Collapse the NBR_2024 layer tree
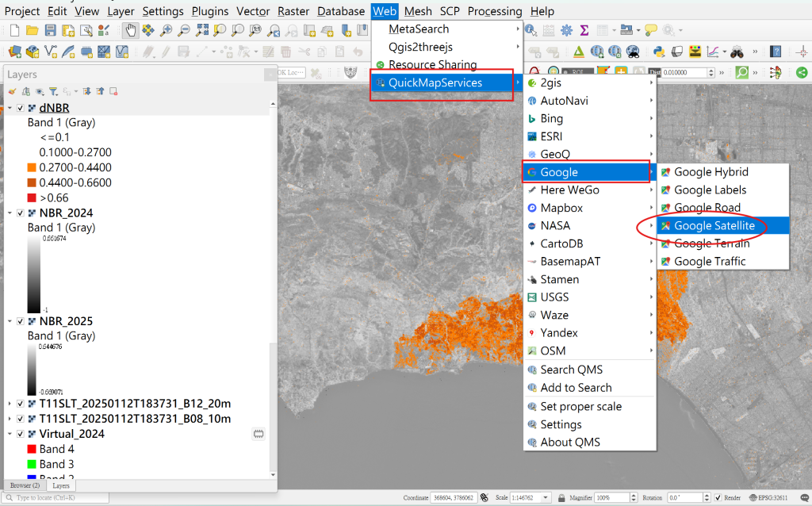The height and width of the screenshot is (506, 812). [x=10, y=213]
